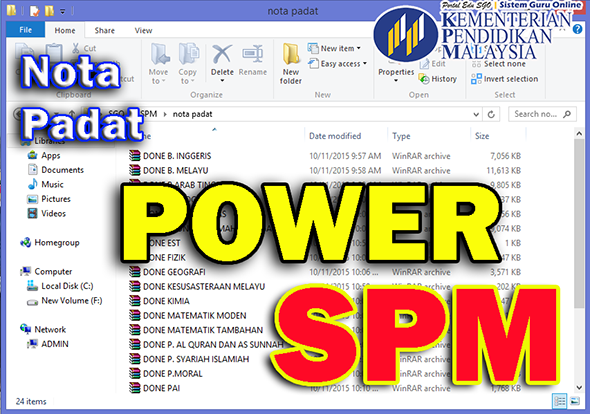Select Documents in navigation pane
The image size is (590, 414).
point(56,170)
